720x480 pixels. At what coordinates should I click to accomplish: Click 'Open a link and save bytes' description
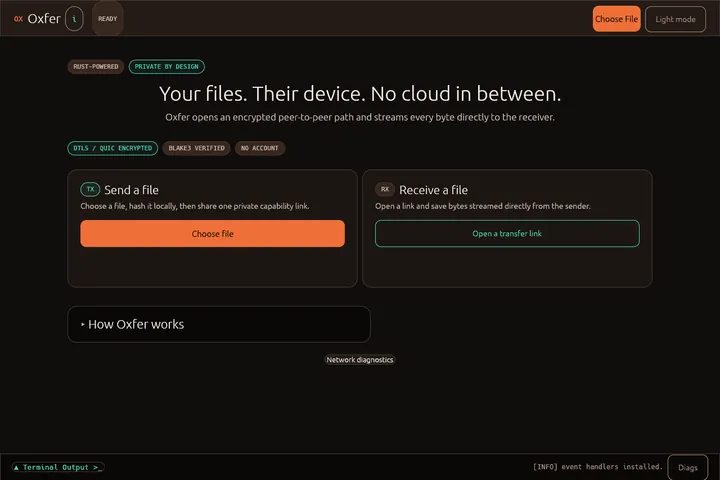click(x=483, y=206)
